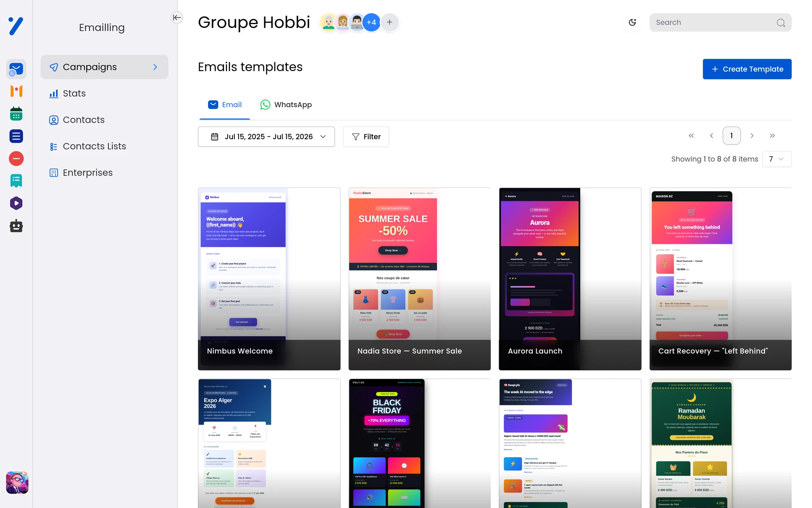
Task: Open the red minus circle app icon
Action: tap(16, 159)
